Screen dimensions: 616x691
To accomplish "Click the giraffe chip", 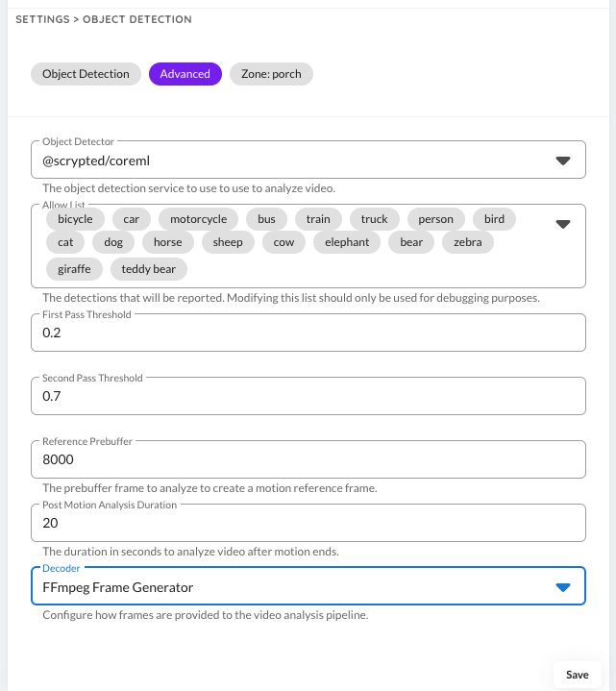I will pyautogui.click(x=74, y=269).
